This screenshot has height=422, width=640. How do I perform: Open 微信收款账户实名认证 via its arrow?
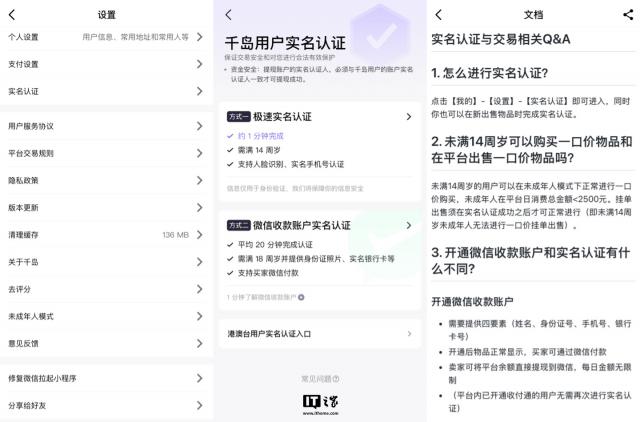(x=408, y=226)
